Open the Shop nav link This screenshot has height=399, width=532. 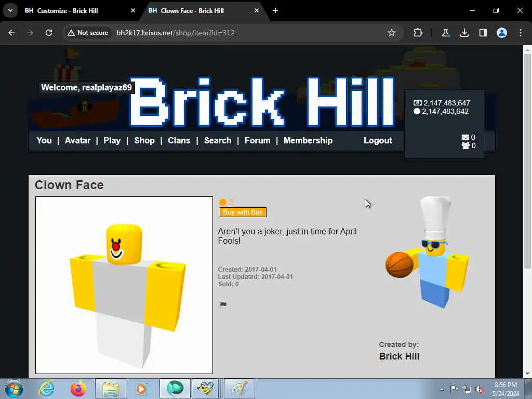pos(144,140)
